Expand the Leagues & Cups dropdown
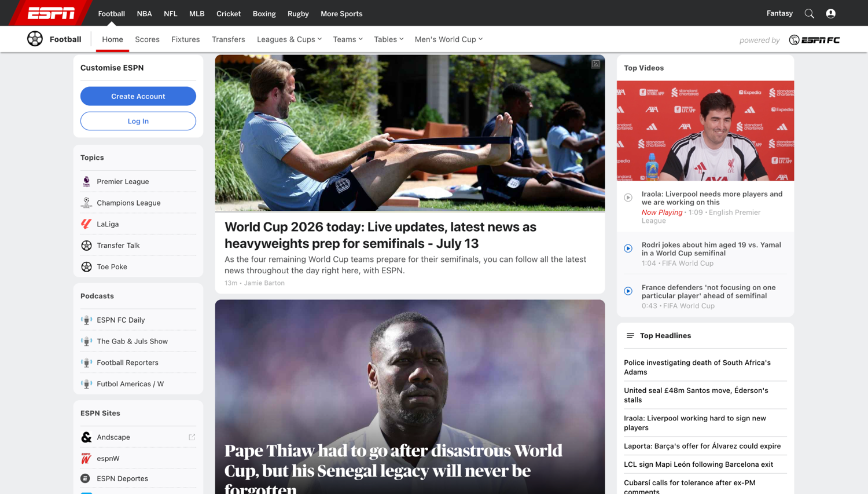The width and height of the screenshot is (868, 494). click(x=289, y=39)
